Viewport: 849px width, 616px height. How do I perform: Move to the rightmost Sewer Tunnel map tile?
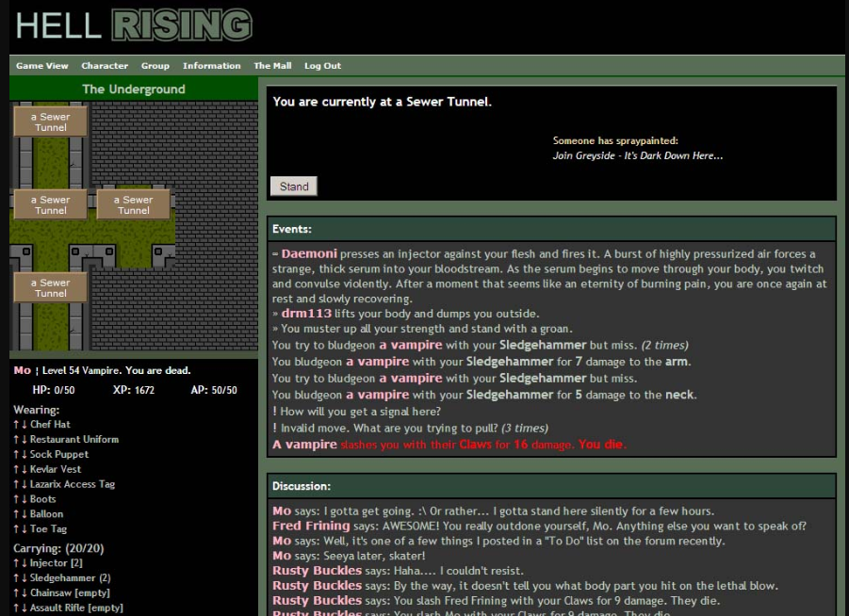pos(133,204)
